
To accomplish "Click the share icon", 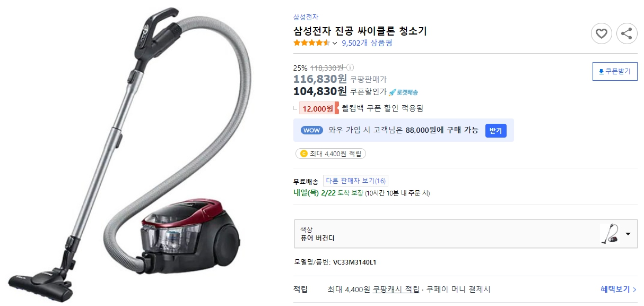I will (626, 33).
